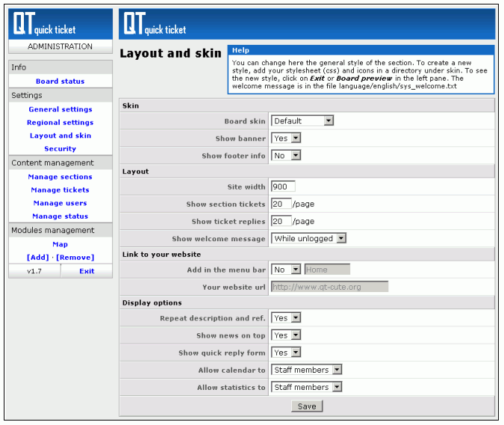504x425 pixels.
Task: Click the Exit link
Action: 87,271
